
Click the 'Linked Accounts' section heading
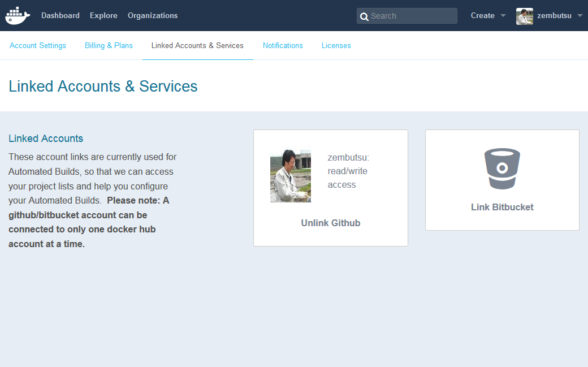coord(46,139)
